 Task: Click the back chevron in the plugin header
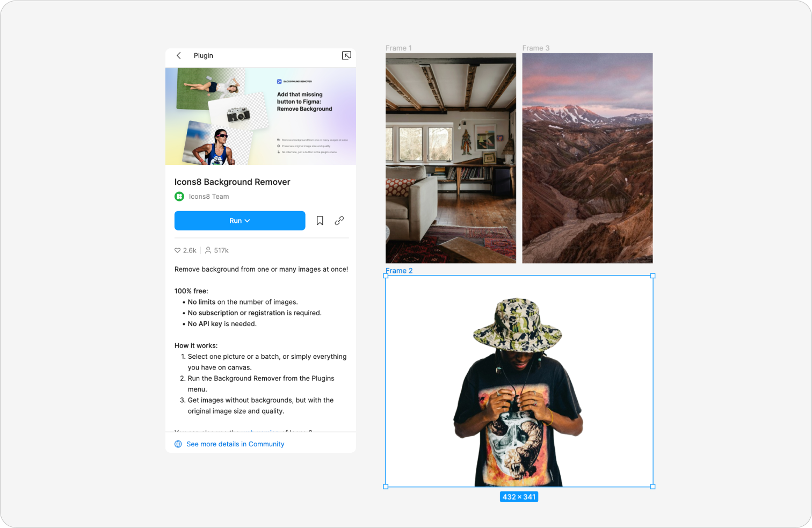click(178, 55)
